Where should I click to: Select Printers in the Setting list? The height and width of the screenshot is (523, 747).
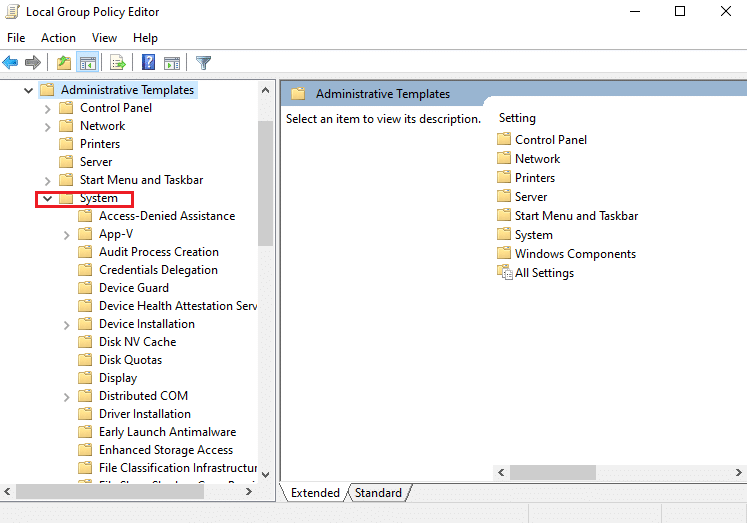(535, 178)
